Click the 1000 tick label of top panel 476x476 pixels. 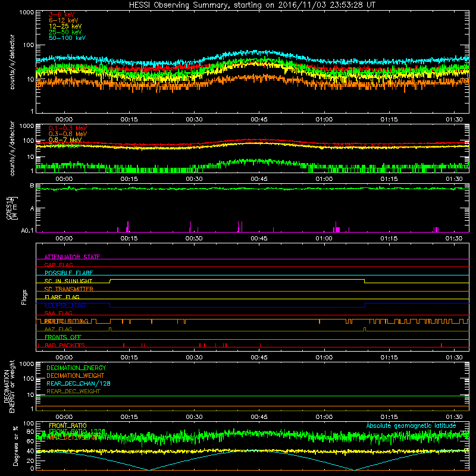[27, 12]
